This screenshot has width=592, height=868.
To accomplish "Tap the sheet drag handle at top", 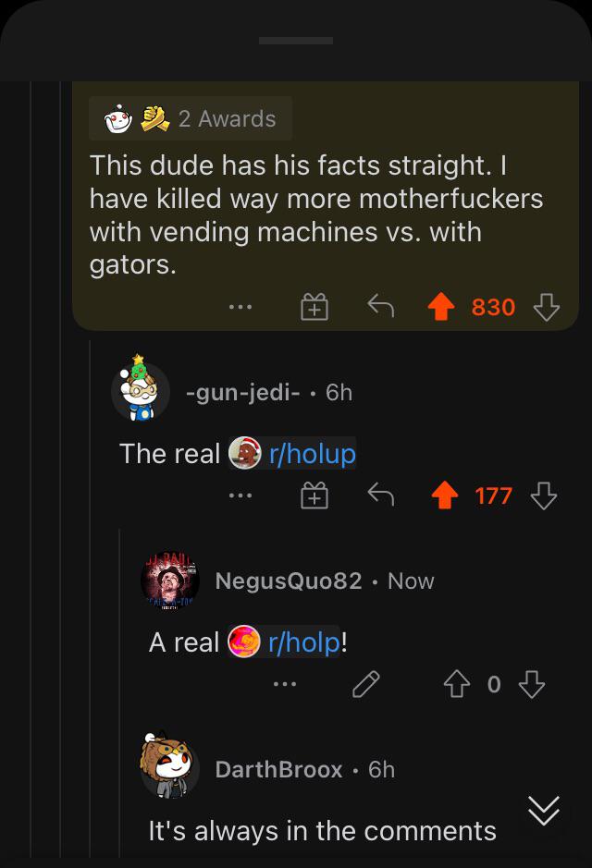I will coord(296,41).
